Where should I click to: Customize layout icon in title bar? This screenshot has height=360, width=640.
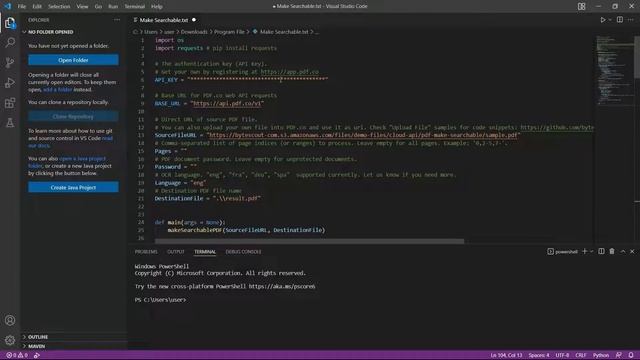click(x=581, y=6)
